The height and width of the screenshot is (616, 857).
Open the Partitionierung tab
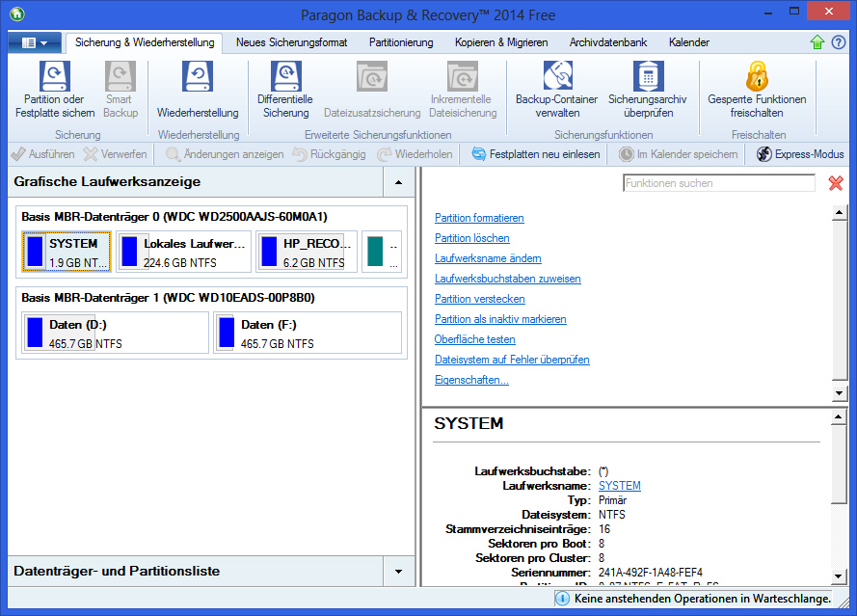(x=401, y=42)
